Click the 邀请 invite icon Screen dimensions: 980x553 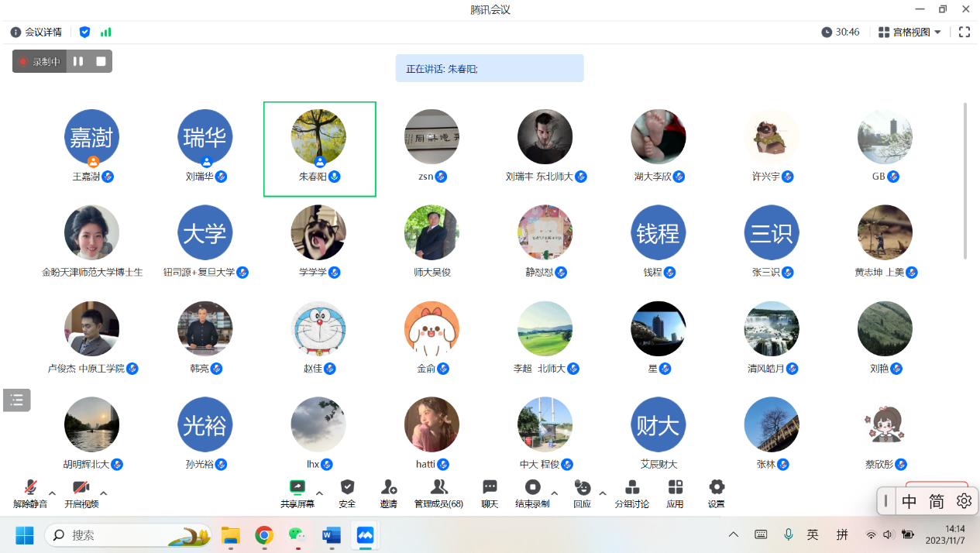pos(388,488)
